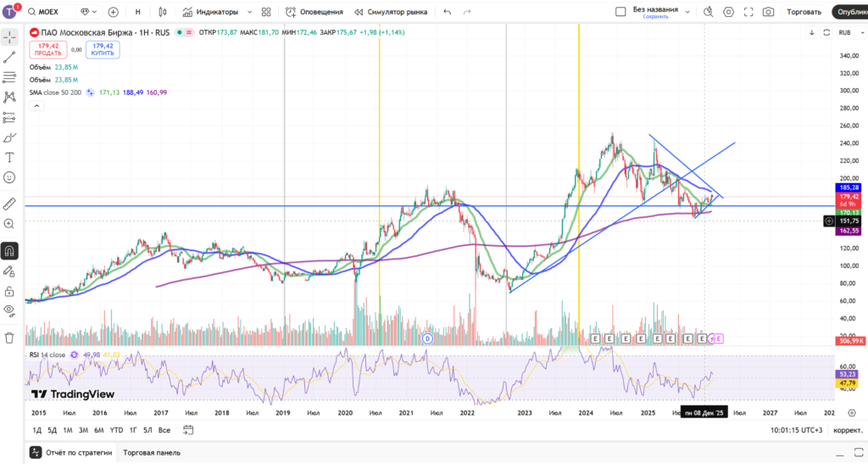Select the 5Л time range
Screen dimensions: 868x464
pyautogui.click(x=147, y=430)
